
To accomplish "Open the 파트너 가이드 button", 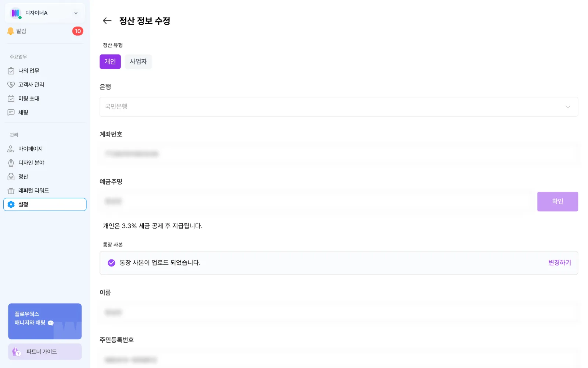I will point(45,352).
